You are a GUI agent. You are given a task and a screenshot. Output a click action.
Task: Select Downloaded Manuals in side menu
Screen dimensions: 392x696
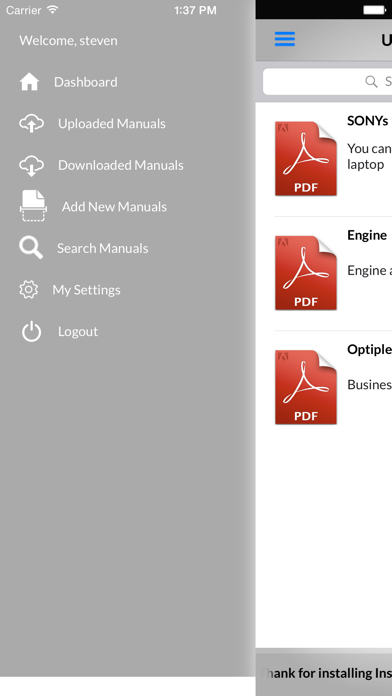pyautogui.click(x=121, y=165)
